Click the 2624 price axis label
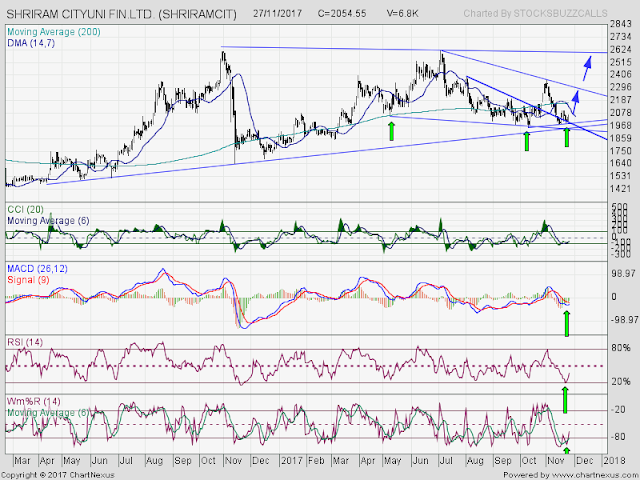 621,50
